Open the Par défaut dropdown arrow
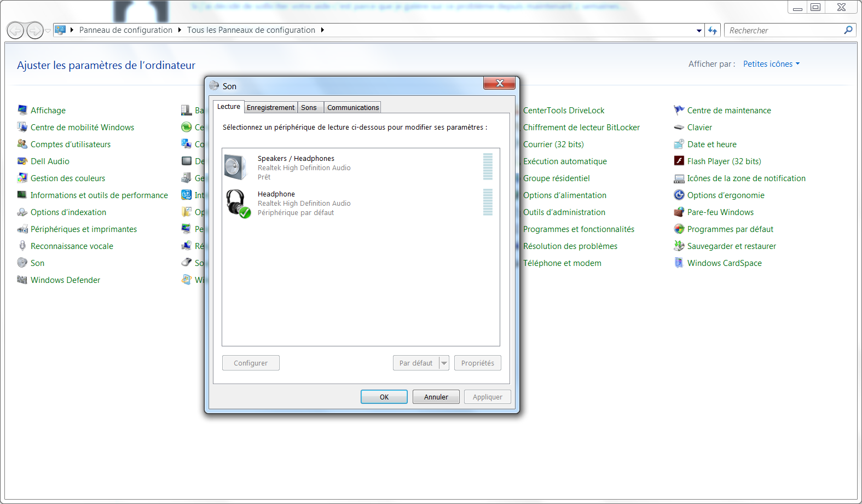The image size is (862, 504). tap(444, 363)
